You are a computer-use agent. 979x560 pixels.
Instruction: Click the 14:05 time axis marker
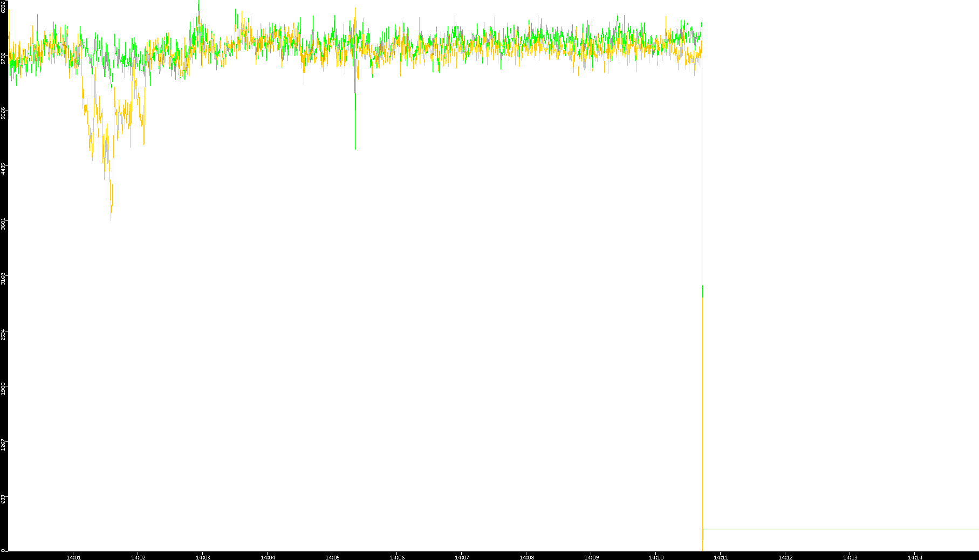click(332, 557)
